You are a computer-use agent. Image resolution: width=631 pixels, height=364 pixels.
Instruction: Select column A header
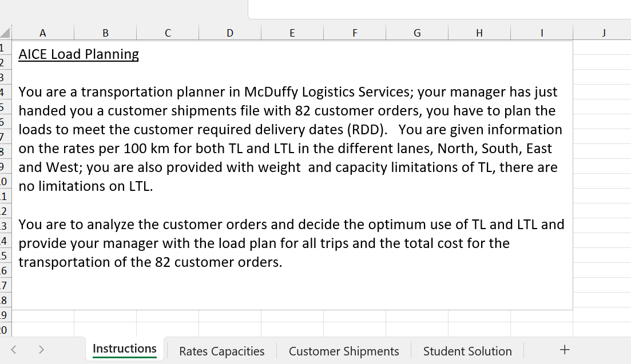point(42,33)
